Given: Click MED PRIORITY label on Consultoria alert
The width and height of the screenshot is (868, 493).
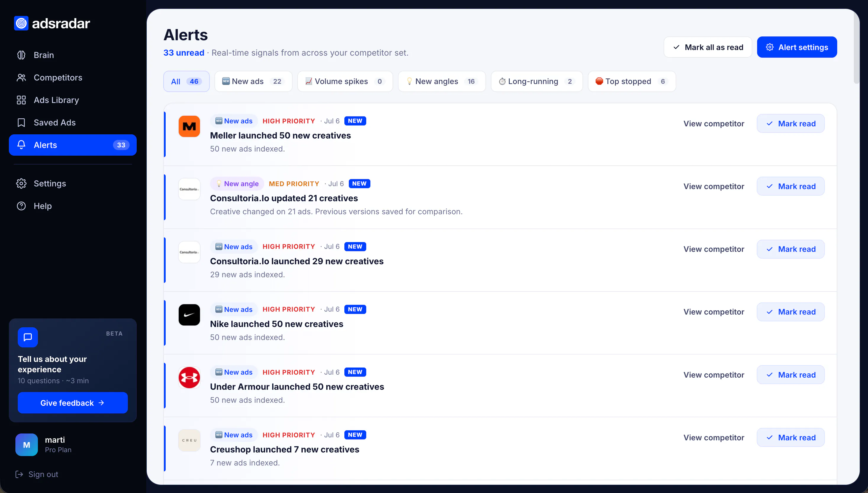Looking at the screenshot, I should 294,183.
